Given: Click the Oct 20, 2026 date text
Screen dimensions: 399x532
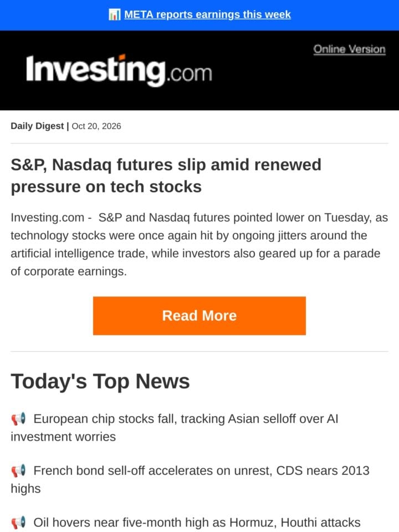Looking at the screenshot, I should [x=96, y=126].
